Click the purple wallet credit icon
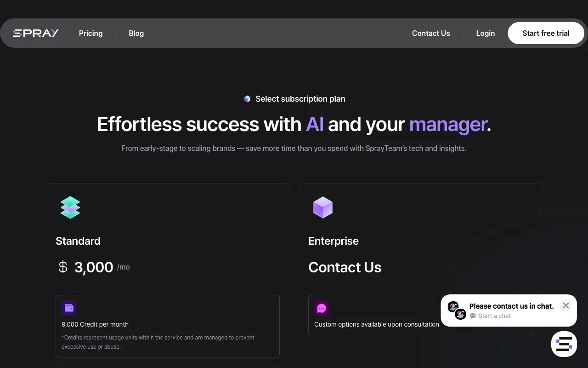Viewport: 588px width, 368px height. (x=69, y=308)
